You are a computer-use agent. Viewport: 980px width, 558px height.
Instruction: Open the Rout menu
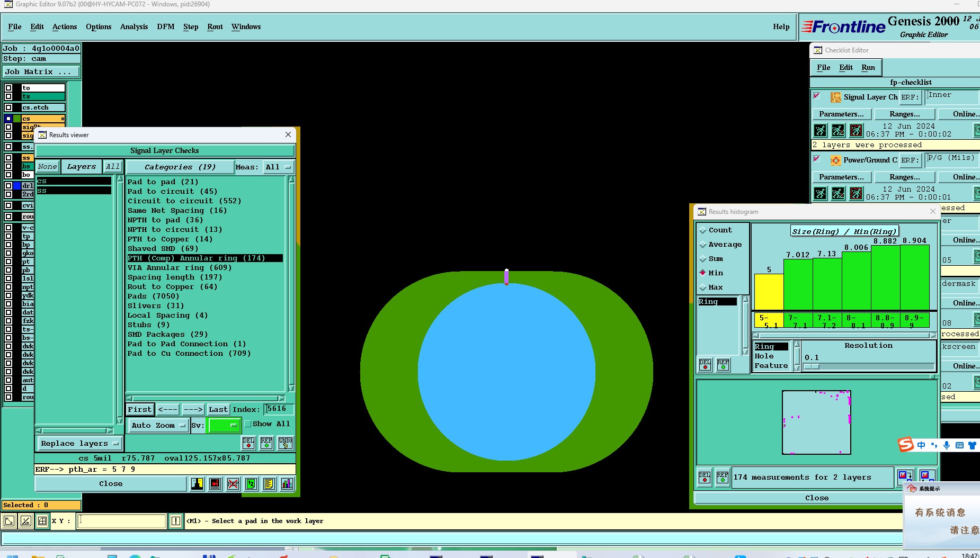(215, 27)
